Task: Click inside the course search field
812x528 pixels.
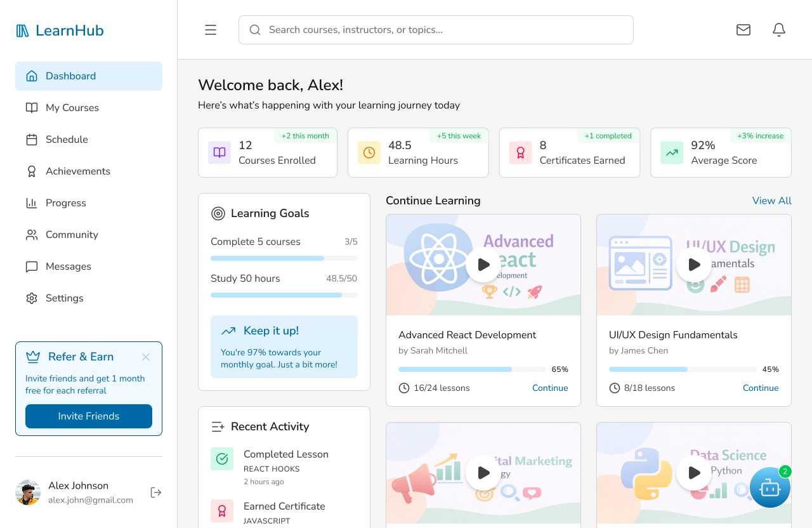Action: coord(436,29)
